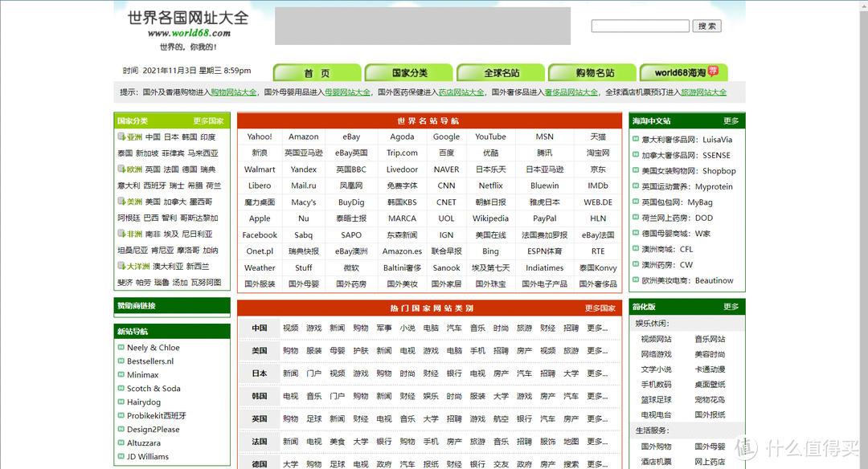The height and width of the screenshot is (469, 868).
Task: Click the bullet icon beside Hairydog
Action: click(x=121, y=402)
